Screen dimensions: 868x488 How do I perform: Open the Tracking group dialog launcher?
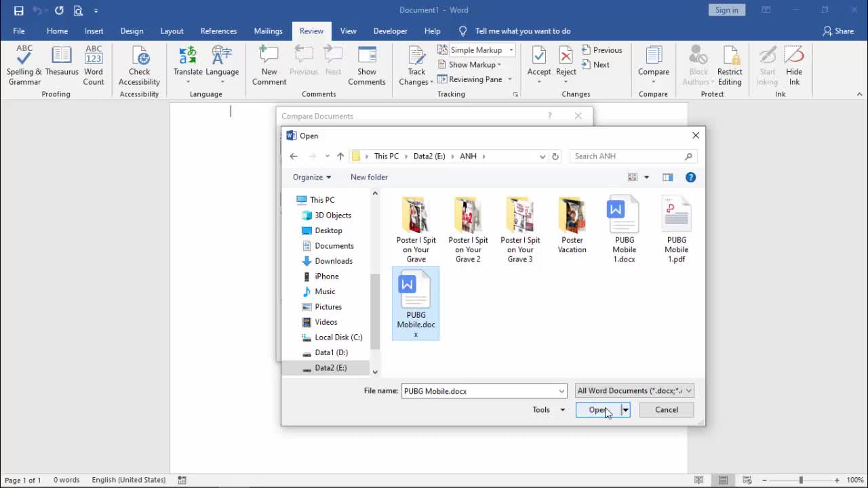click(515, 95)
